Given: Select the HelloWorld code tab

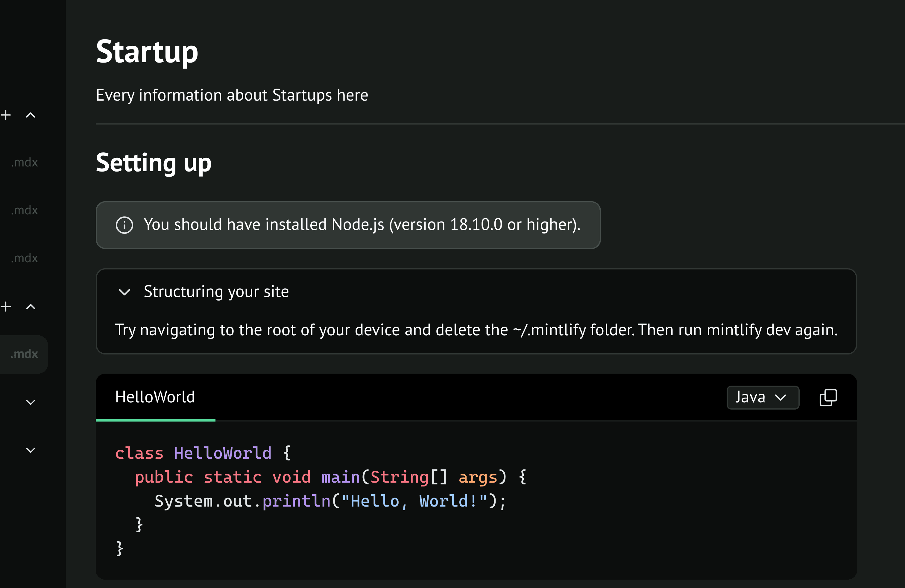Looking at the screenshot, I should [155, 397].
